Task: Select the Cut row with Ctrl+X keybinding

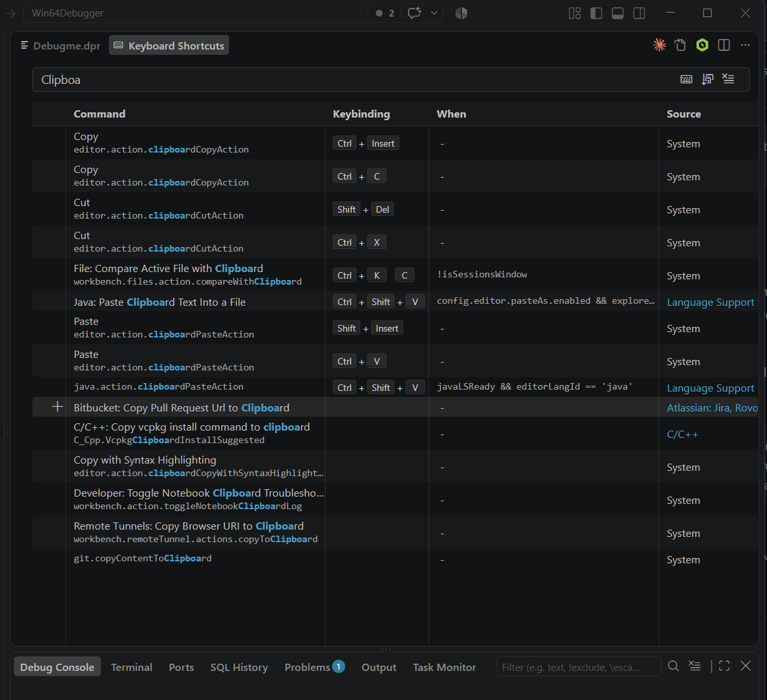Action: (x=395, y=242)
